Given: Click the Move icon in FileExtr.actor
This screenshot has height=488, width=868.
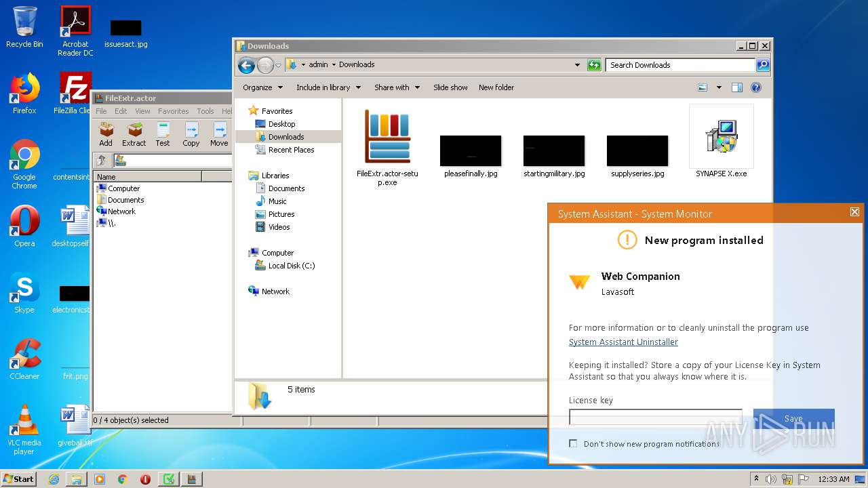Looking at the screenshot, I should coord(219,134).
